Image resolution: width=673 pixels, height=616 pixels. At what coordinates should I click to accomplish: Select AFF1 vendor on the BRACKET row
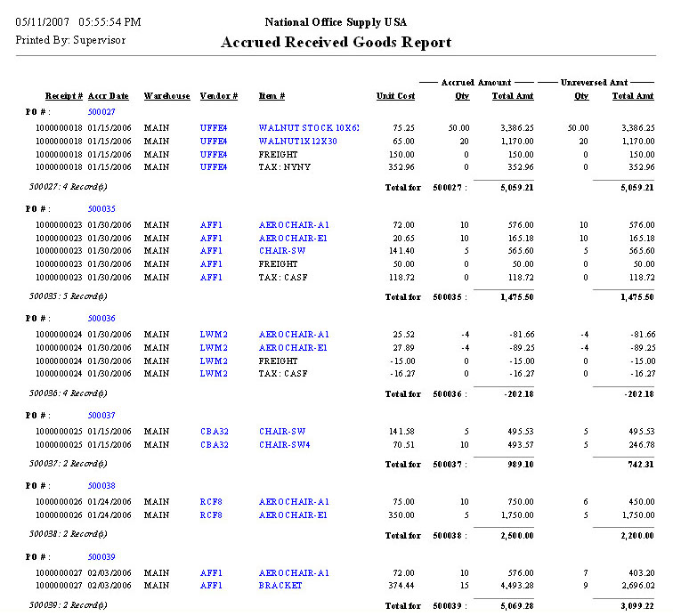[211, 586]
